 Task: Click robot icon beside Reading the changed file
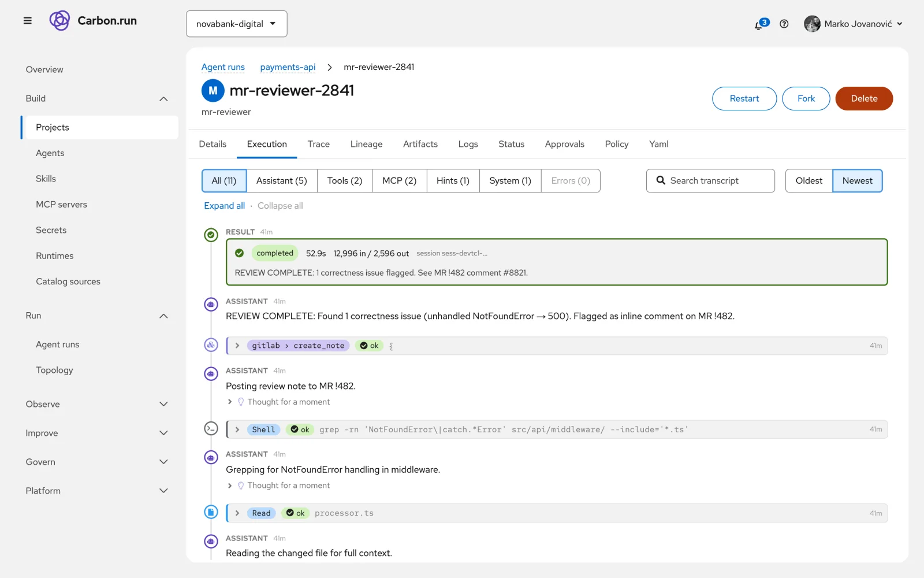coord(211,541)
